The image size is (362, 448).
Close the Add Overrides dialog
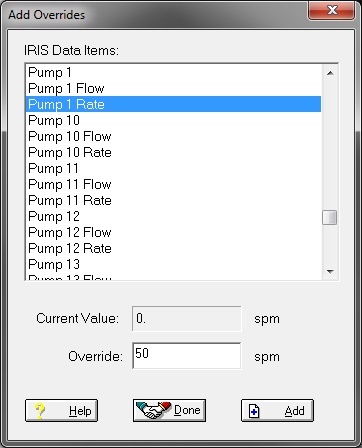[x=332, y=10]
